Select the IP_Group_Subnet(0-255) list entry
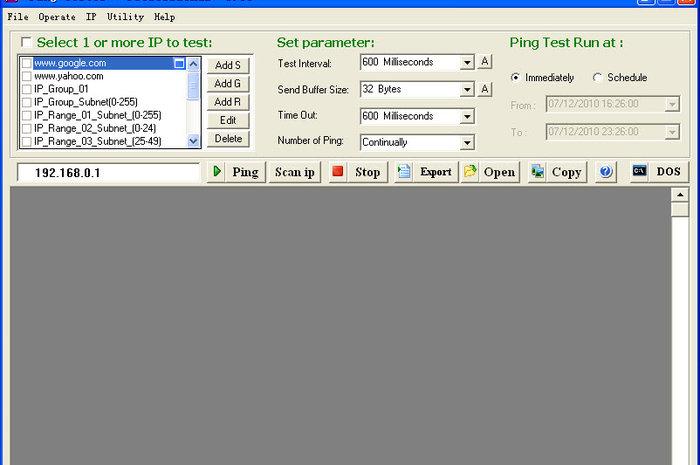This screenshot has width=700, height=465. click(x=86, y=102)
